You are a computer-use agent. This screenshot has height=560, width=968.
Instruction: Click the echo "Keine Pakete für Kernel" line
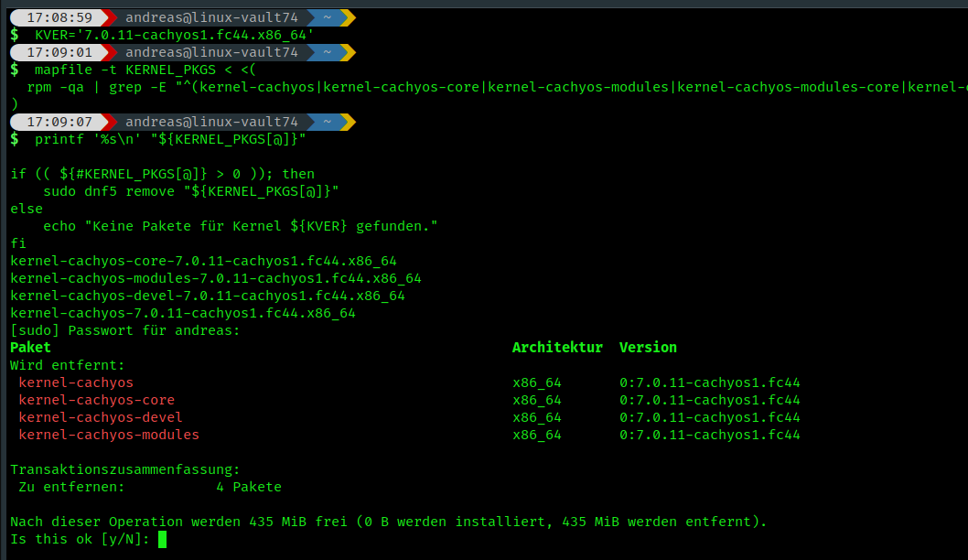coord(240,226)
